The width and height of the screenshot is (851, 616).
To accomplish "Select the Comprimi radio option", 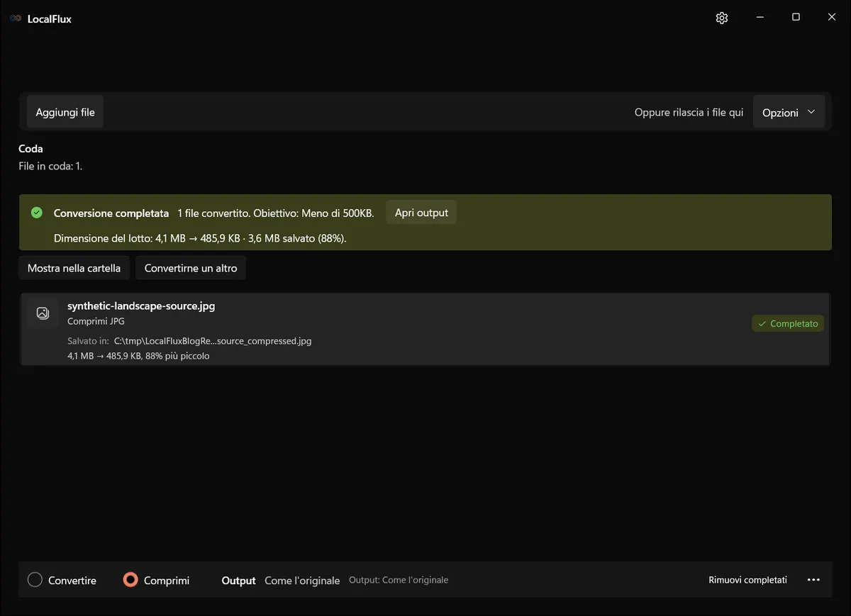I will coord(156,580).
